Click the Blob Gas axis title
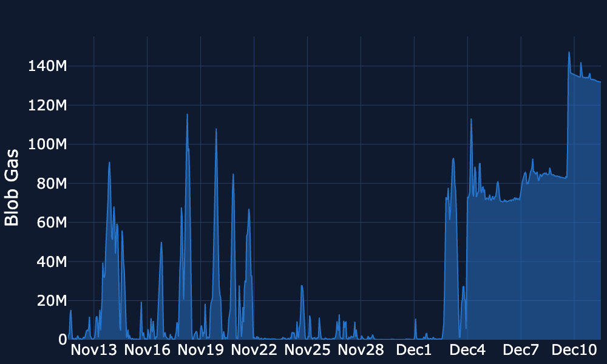Image resolution: width=607 pixels, height=364 pixels. [x=12, y=187]
